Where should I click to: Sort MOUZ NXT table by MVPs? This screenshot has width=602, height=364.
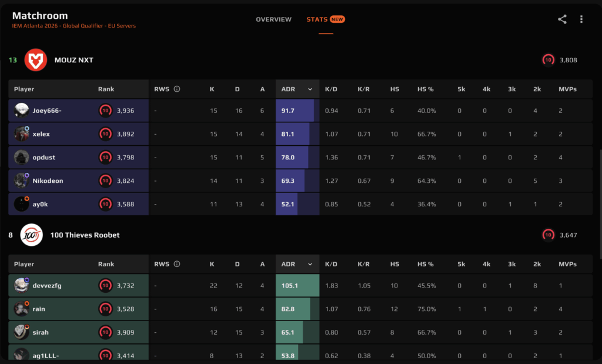tap(567, 89)
